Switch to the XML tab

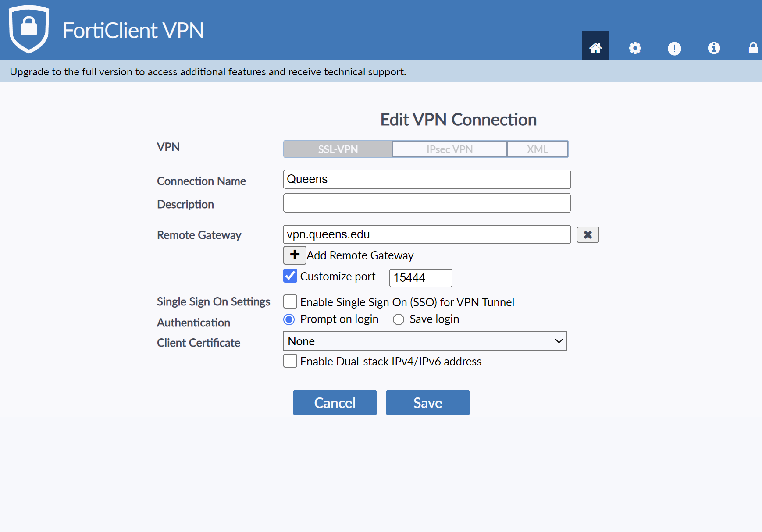538,149
